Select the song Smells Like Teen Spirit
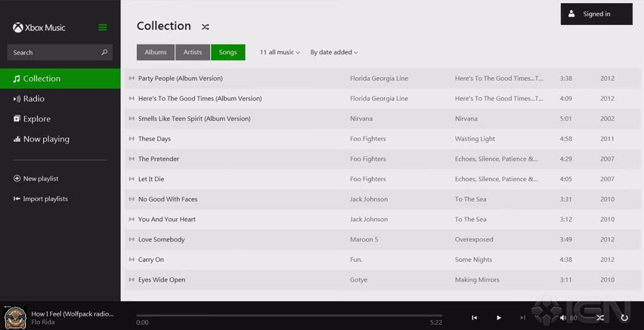 [x=194, y=119]
